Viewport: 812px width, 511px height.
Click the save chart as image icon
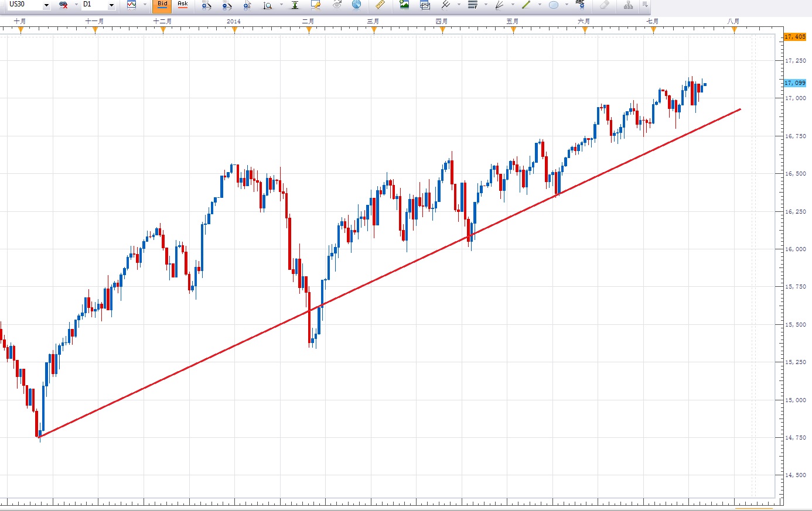(404, 5)
